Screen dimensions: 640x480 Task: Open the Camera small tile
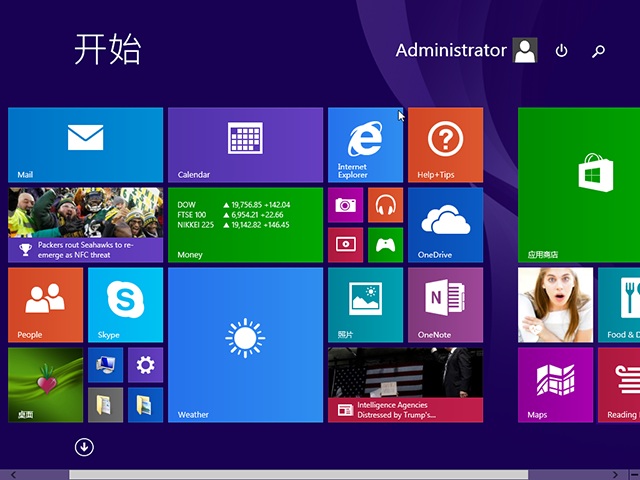[345, 205]
